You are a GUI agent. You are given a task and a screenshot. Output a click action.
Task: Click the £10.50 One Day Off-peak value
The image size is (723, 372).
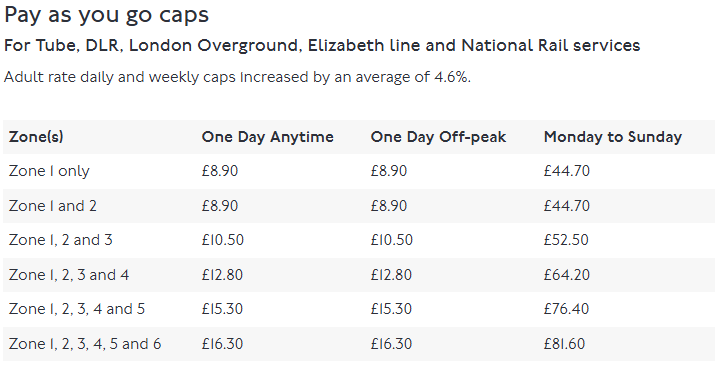point(391,240)
